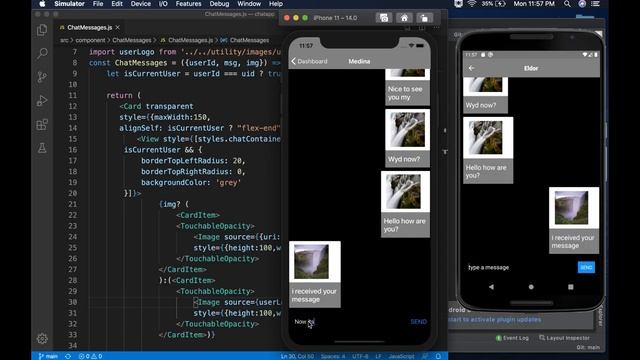The height and width of the screenshot is (360, 640).
Task: Close the ChatMessages.js editor tab
Action: [118, 27]
